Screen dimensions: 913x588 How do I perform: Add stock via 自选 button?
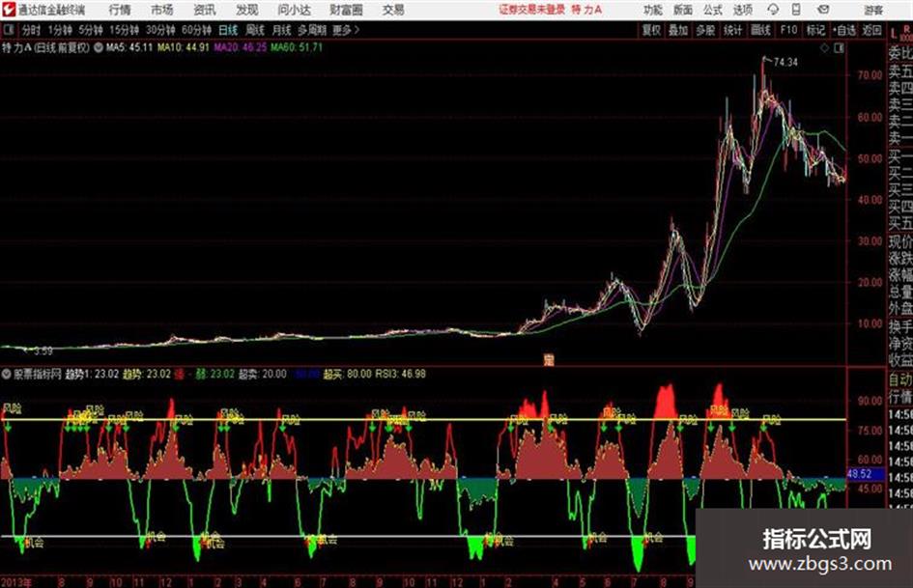point(843,30)
